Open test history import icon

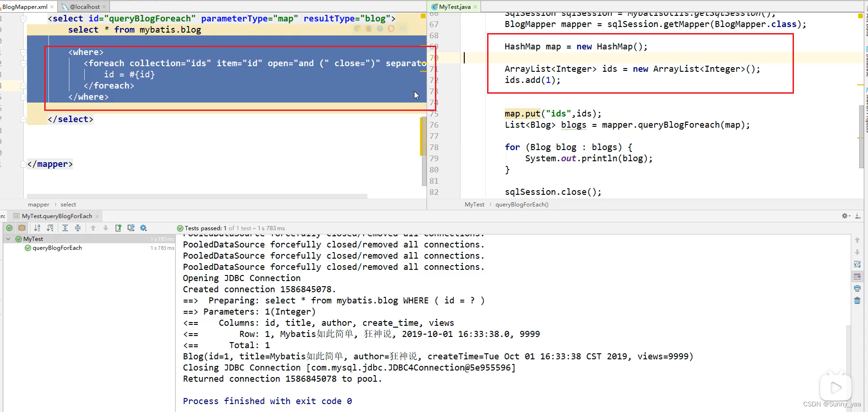[x=131, y=228]
